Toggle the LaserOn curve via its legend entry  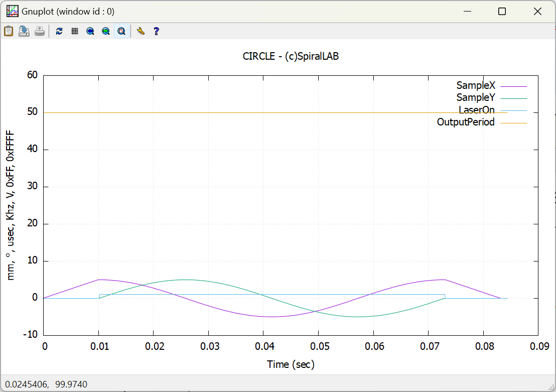pyautogui.click(x=493, y=110)
